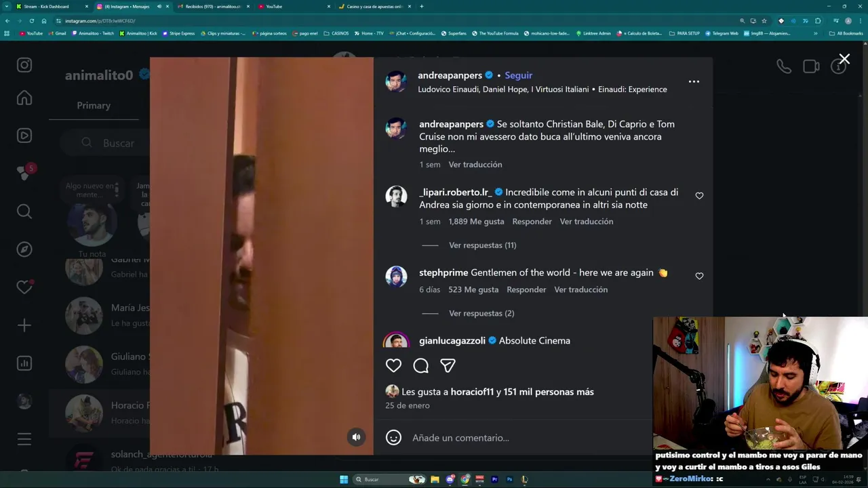This screenshot has height=488, width=868.
Task: Create new post with plus icon
Action: click(x=24, y=325)
